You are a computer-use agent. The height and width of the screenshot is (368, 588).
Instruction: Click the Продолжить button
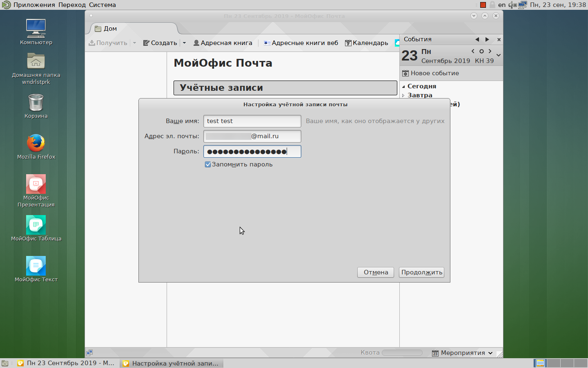click(x=421, y=272)
